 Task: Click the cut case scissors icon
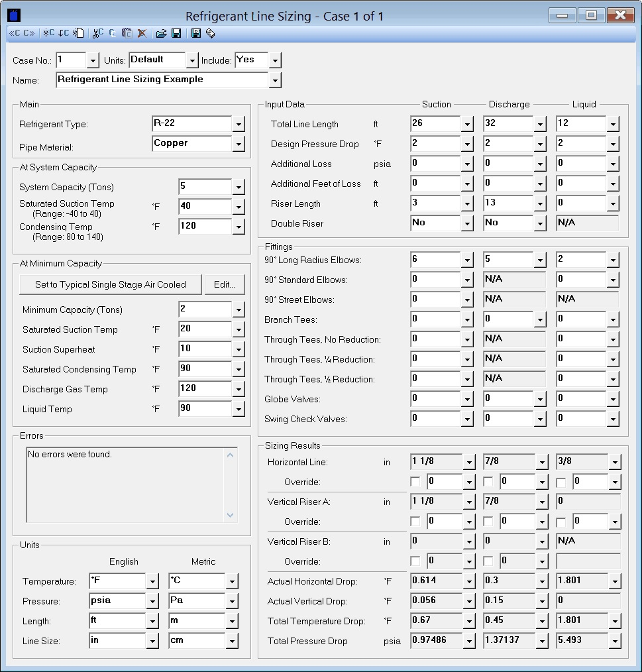click(x=98, y=33)
